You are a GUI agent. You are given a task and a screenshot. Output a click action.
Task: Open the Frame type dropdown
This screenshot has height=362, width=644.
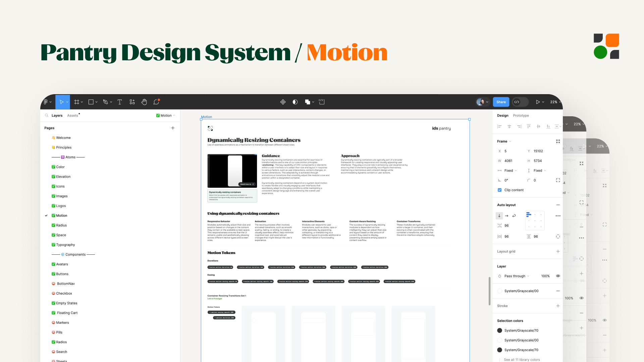(x=504, y=141)
